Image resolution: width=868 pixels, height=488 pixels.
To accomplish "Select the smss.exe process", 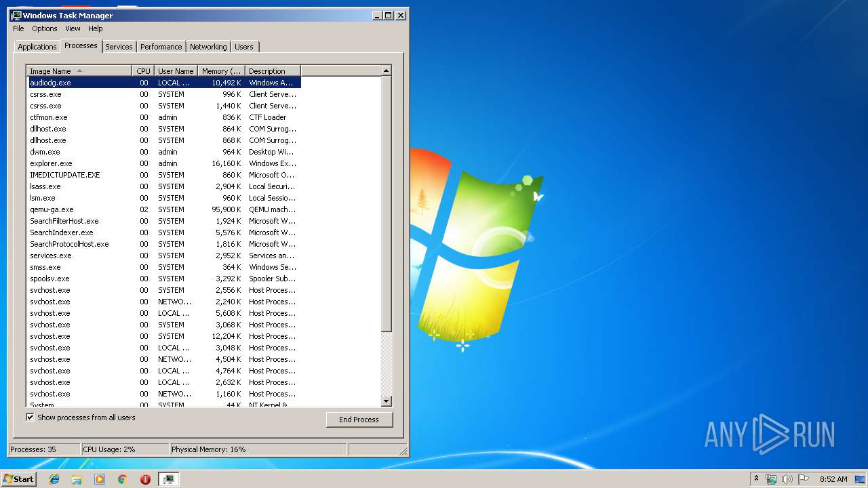I will coord(163,267).
